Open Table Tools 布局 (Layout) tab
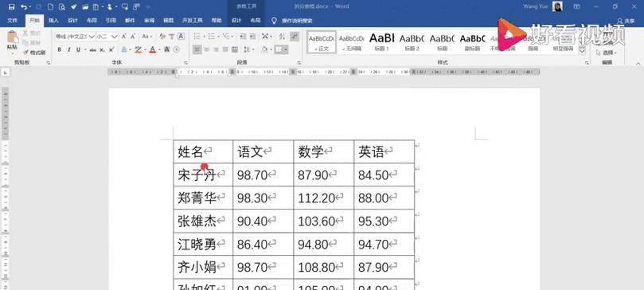This screenshot has height=290, width=644. [256, 21]
